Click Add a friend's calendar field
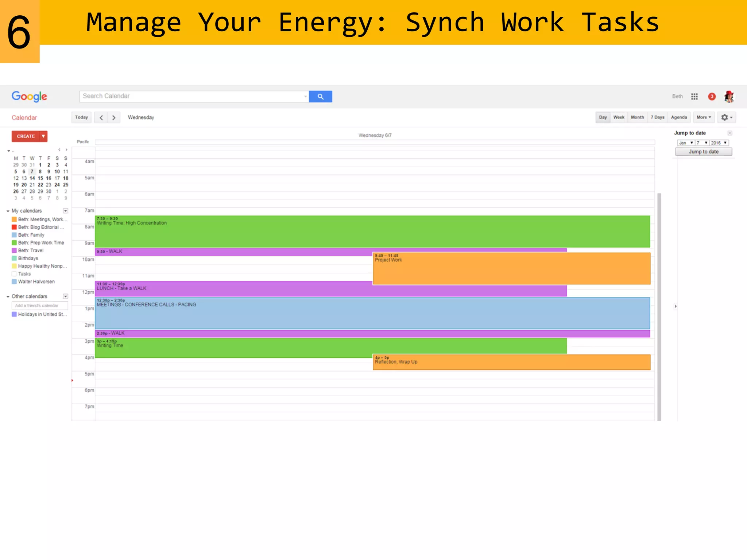Screen dimensions: 747x560 (39, 306)
